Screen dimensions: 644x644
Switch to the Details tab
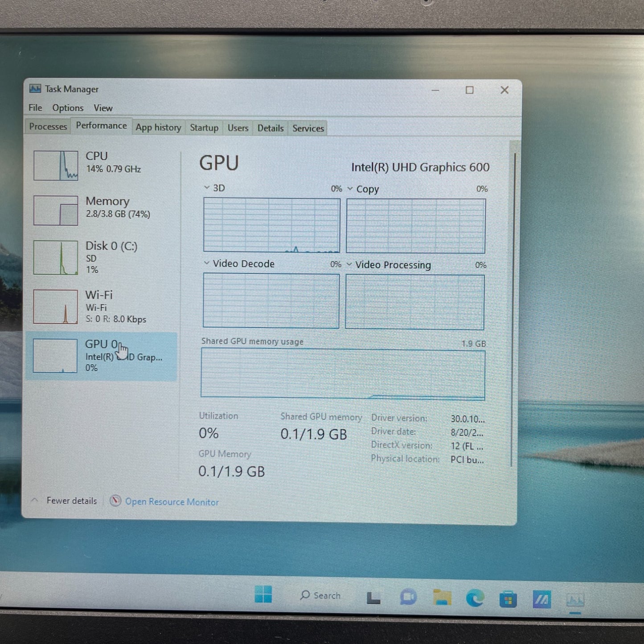[271, 128]
